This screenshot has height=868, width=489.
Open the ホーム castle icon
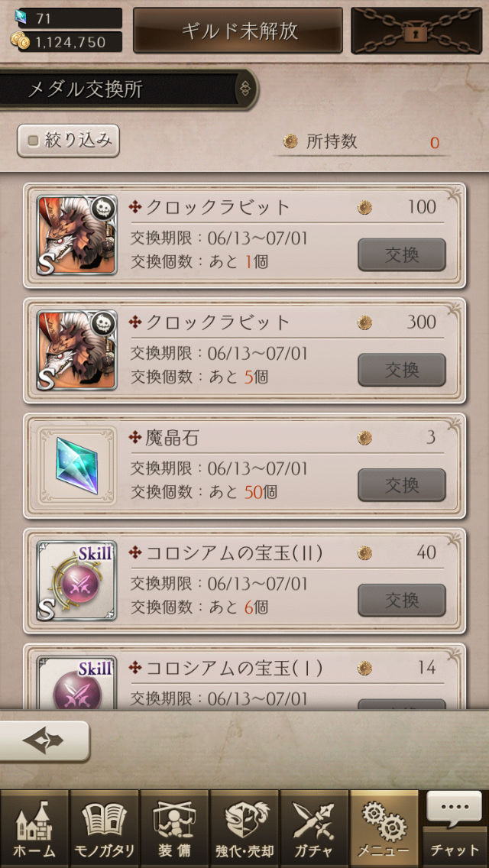pyautogui.click(x=34, y=829)
